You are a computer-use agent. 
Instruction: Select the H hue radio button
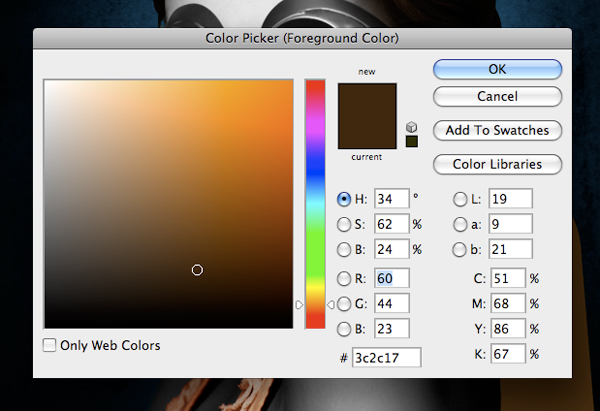(344, 199)
